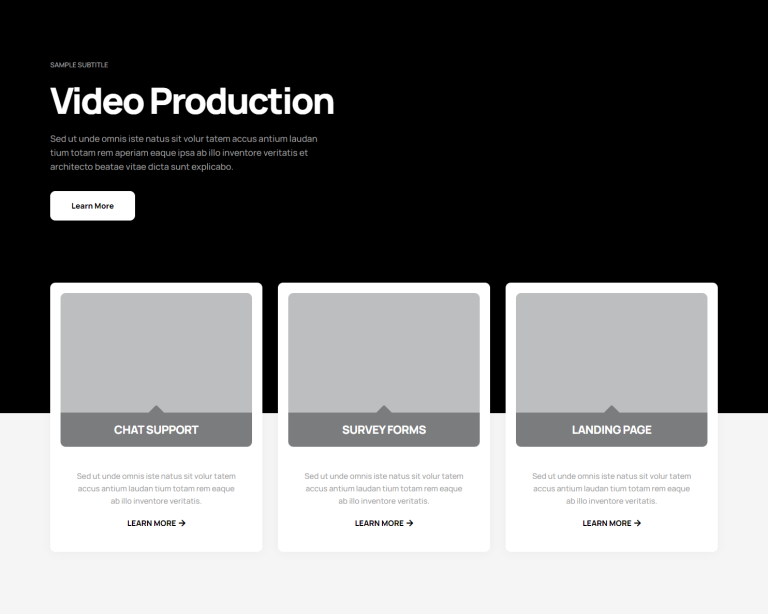768x614 pixels.
Task: Click the white Learn More button
Action: click(92, 206)
